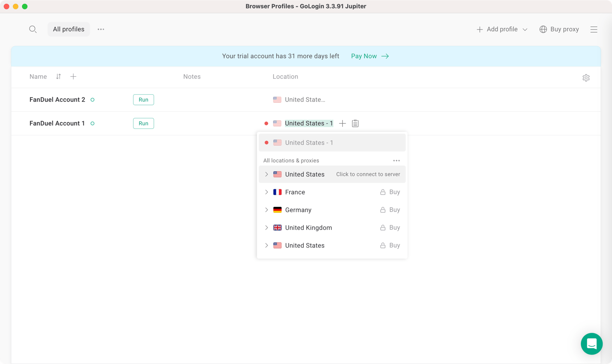Click the status circle for FanDuel Account 2
Viewport: 612px width, 364px height.
93,100
